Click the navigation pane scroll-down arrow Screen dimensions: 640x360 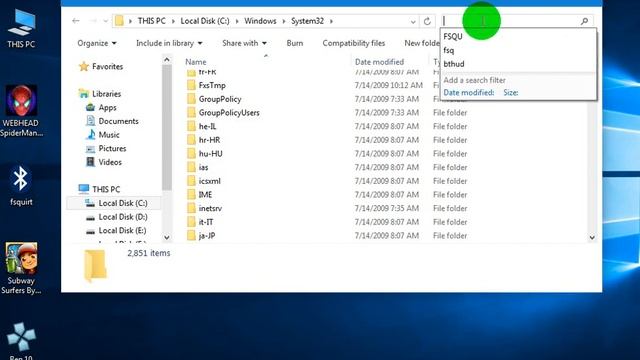tap(167, 237)
